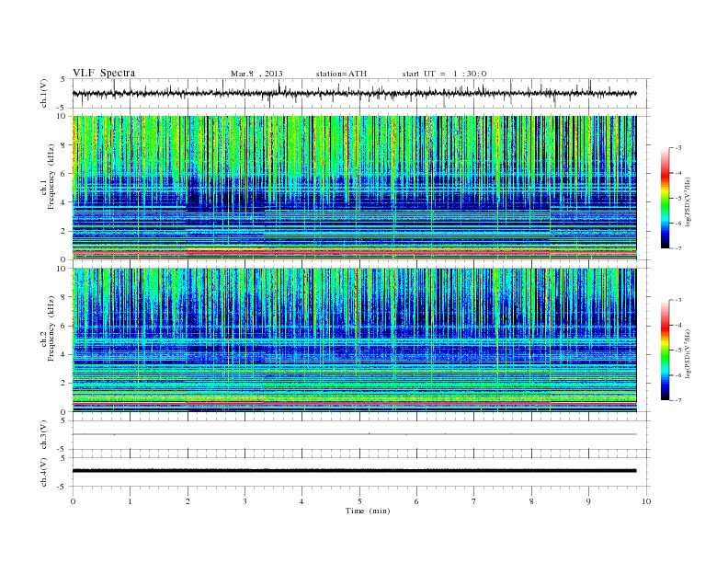
Task: Click the log(PSD) label beside ch.1 colorbar
Action: pyautogui.click(x=688, y=202)
